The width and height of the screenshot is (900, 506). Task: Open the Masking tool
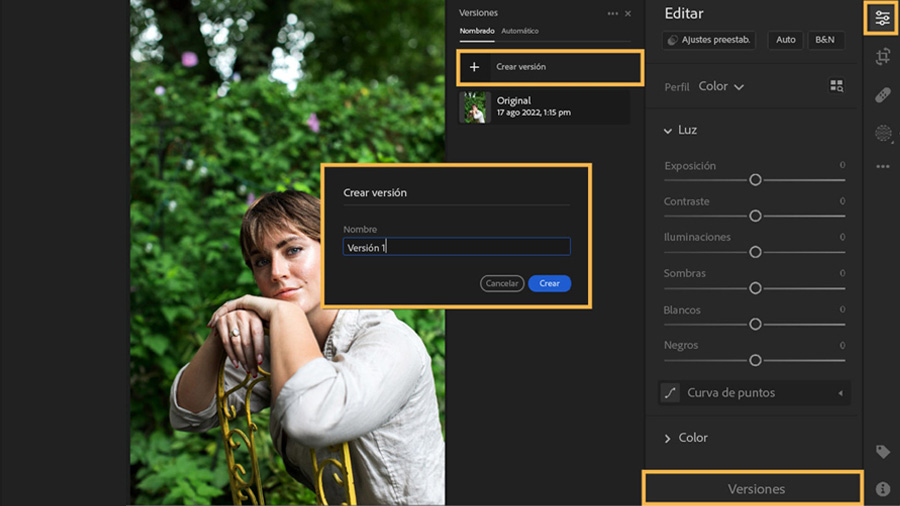(x=883, y=133)
